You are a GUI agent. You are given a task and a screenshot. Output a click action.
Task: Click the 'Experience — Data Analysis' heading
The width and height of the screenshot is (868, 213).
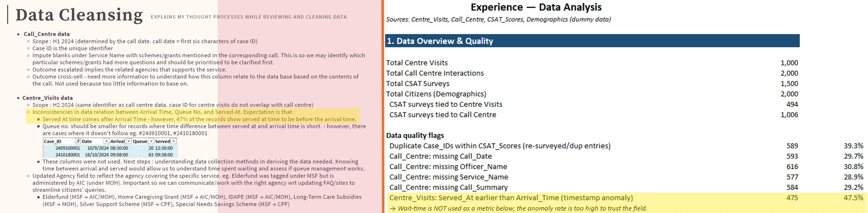coord(536,7)
